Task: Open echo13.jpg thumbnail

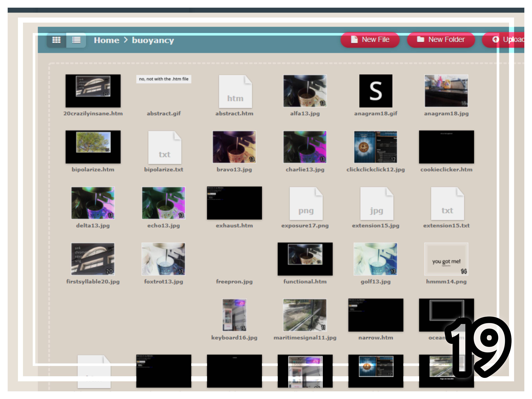Action: point(164,203)
